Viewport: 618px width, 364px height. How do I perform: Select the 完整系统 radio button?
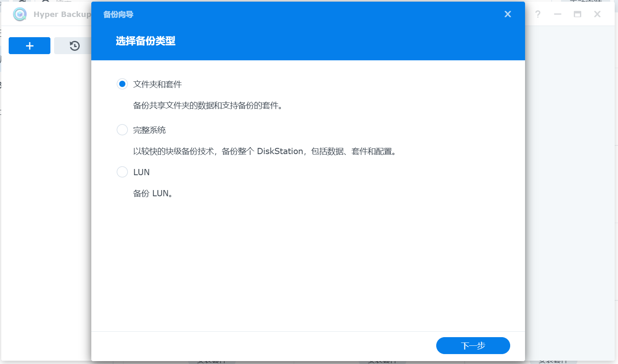[122, 129]
